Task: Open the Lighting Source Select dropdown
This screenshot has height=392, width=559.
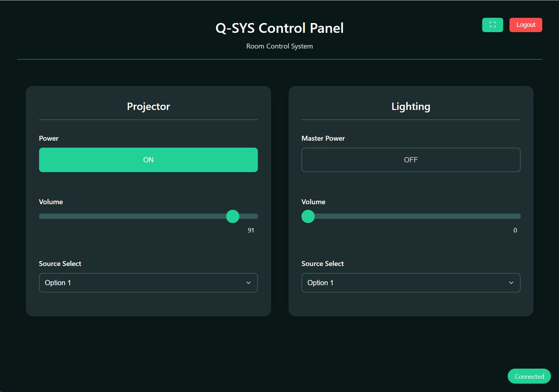Action: tap(411, 283)
